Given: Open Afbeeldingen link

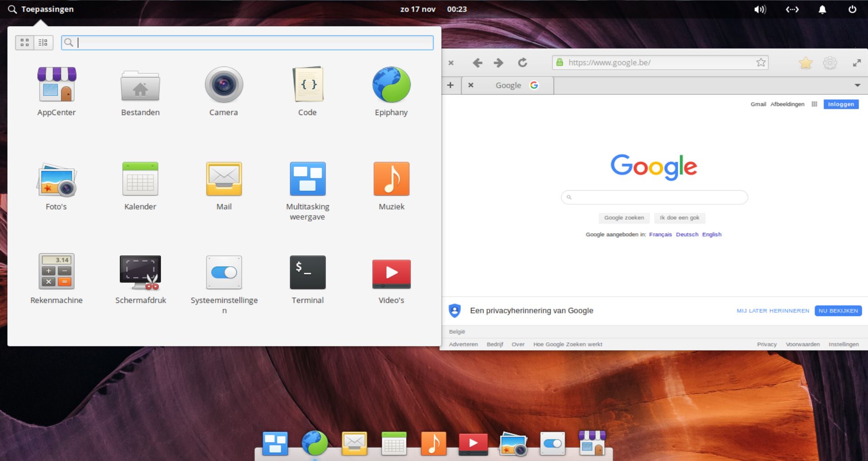Looking at the screenshot, I should pyautogui.click(x=787, y=104).
